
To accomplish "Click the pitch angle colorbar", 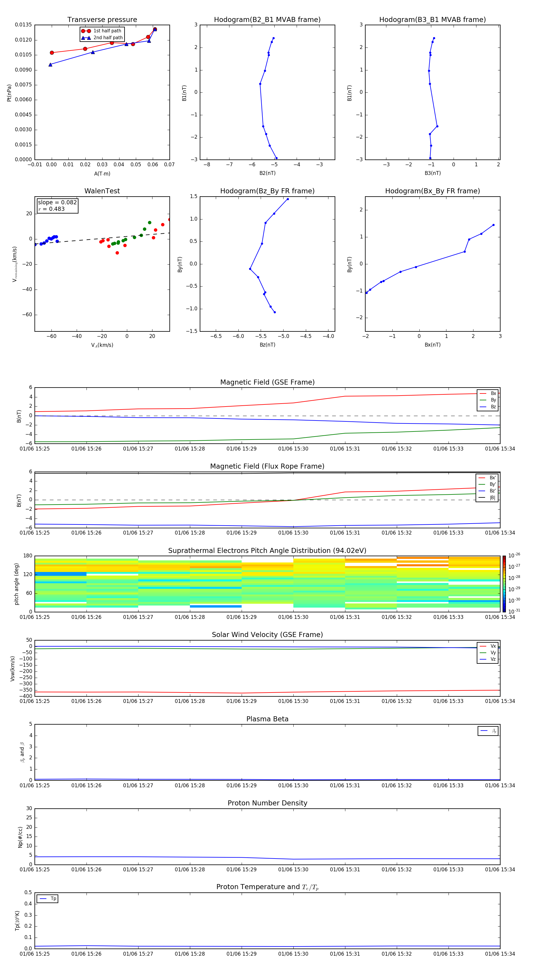I will pyautogui.click(x=504, y=584).
